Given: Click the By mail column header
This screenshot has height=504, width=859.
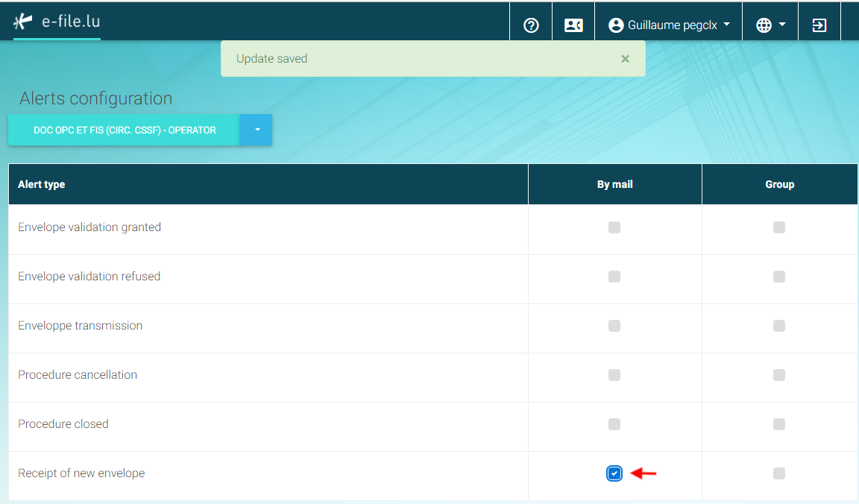Looking at the screenshot, I should pyautogui.click(x=614, y=184).
